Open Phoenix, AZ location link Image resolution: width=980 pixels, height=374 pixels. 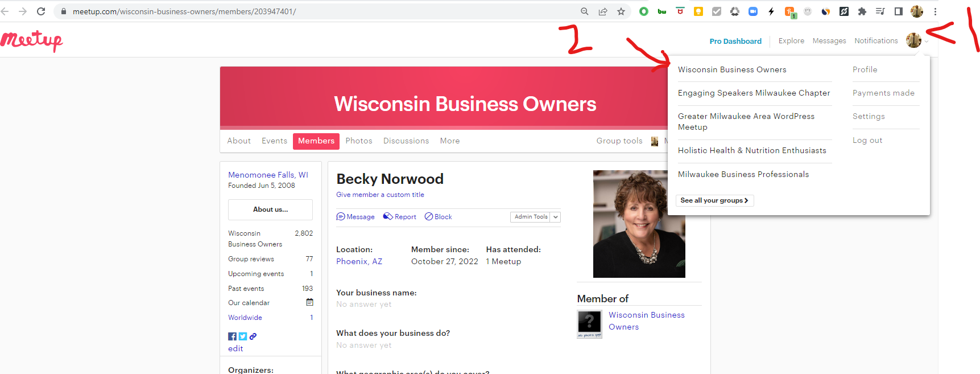click(x=359, y=261)
